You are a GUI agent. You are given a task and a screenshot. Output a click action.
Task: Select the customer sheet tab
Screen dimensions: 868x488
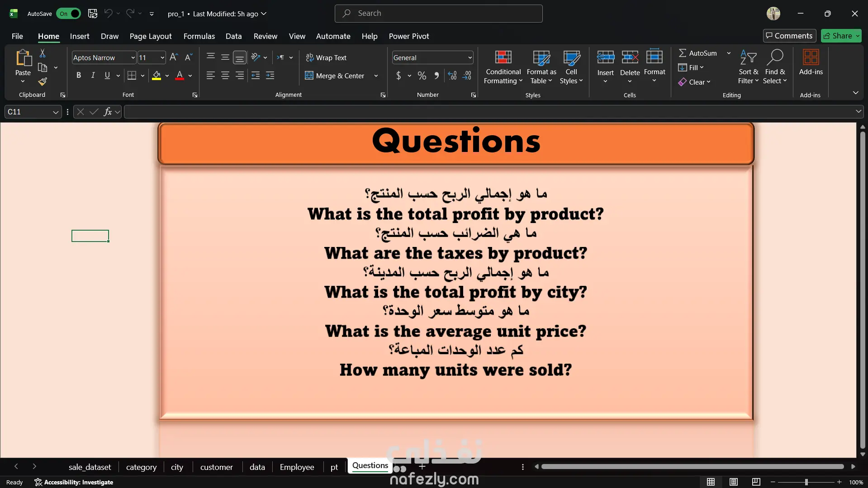[217, 467]
